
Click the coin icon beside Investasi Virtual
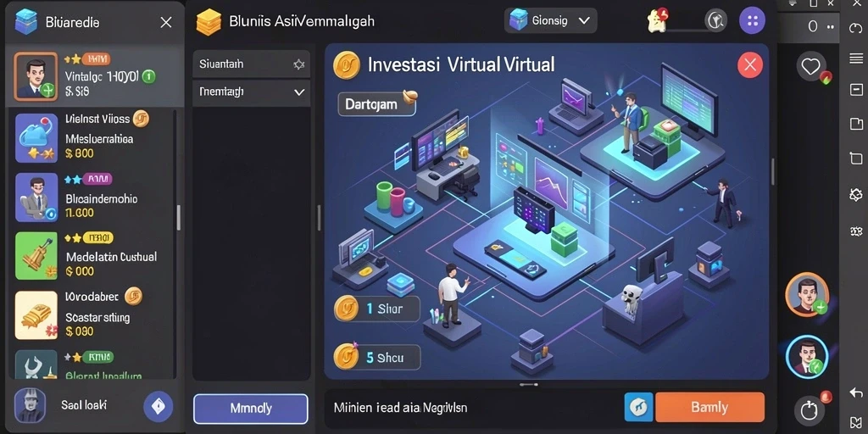tap(347, 65)
